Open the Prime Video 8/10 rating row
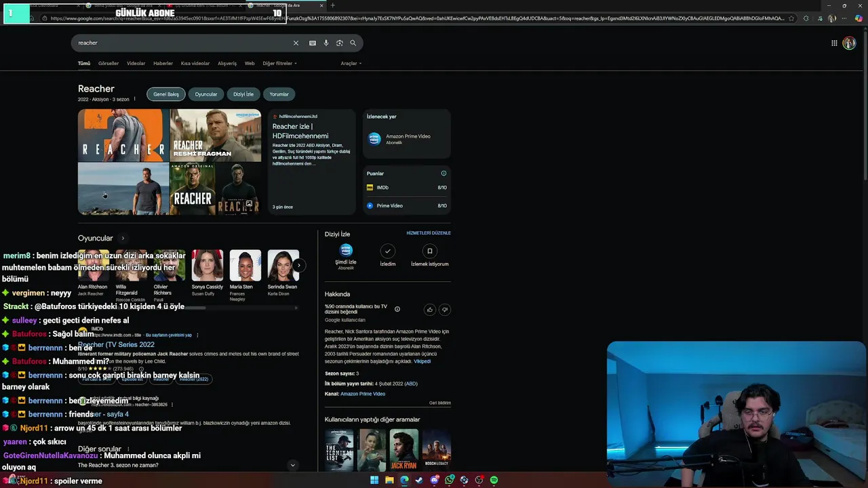 tap(406, 205)
